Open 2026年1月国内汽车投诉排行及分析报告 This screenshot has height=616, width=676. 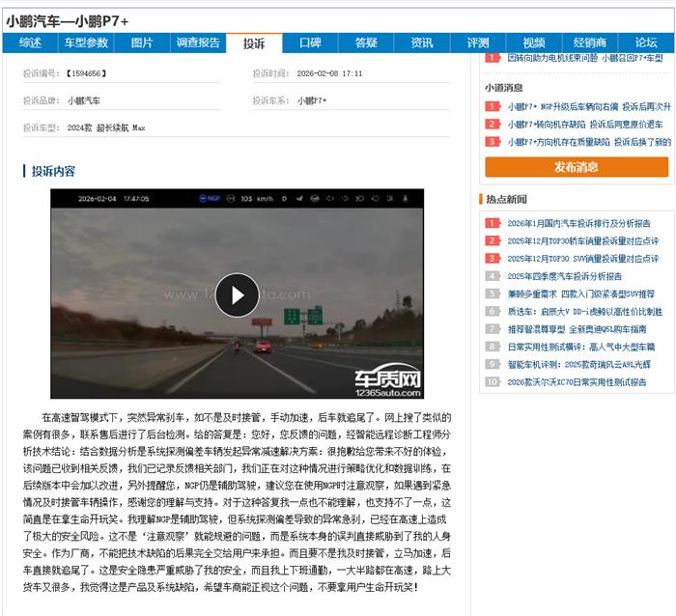pos(578,223)
